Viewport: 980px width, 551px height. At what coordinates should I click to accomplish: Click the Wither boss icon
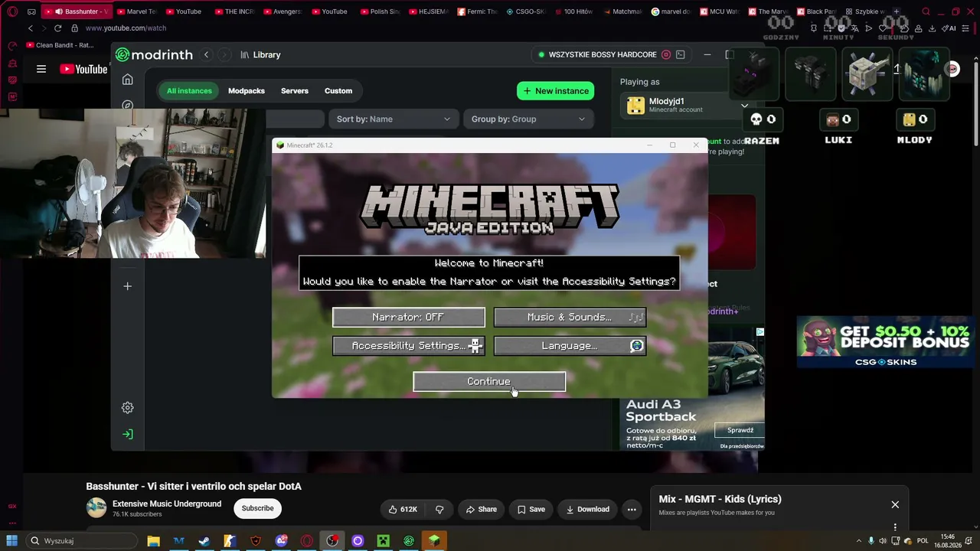[812, 75]
